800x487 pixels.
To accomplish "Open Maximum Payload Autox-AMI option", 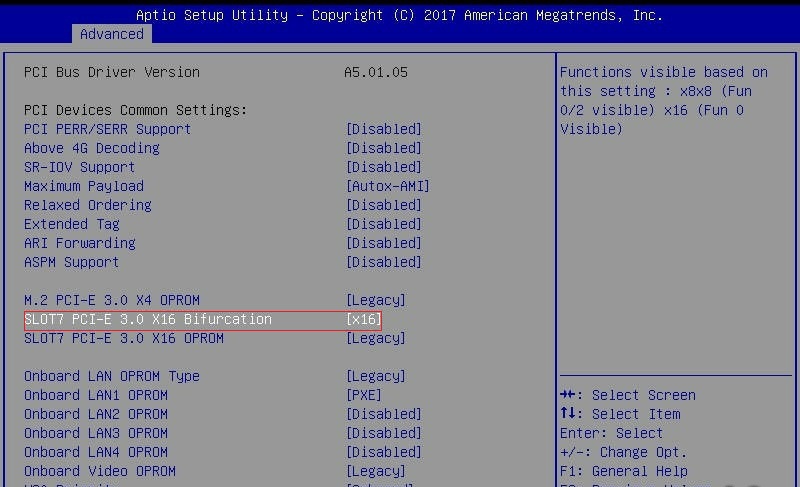I will click(387, 186).
